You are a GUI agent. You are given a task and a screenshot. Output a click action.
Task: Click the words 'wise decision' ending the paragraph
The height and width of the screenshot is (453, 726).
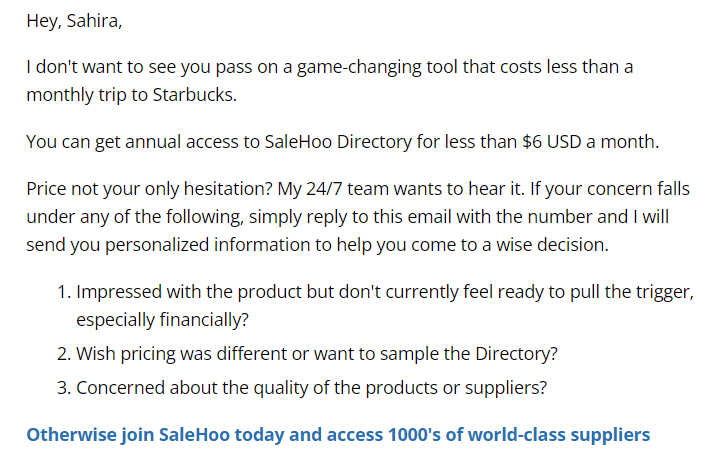point(550,245)
